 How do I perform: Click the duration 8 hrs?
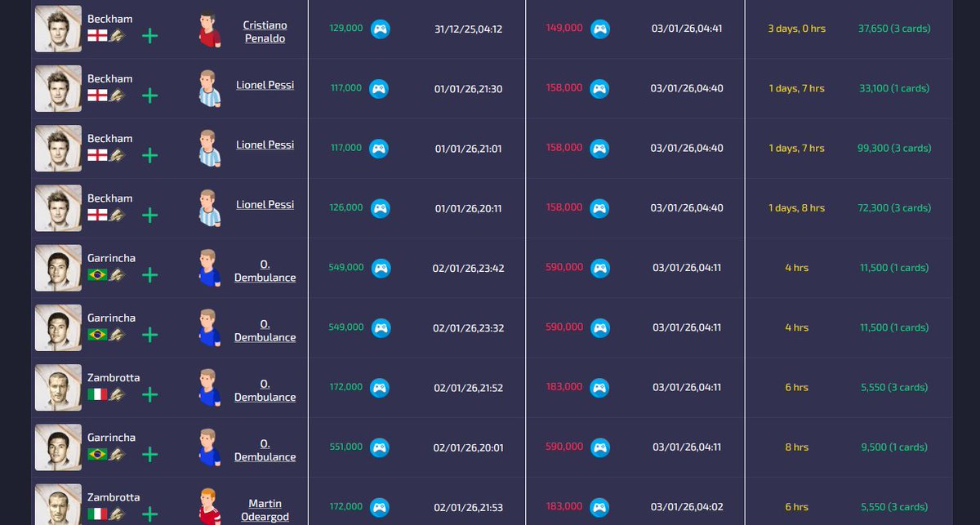(x=796, y=447)
